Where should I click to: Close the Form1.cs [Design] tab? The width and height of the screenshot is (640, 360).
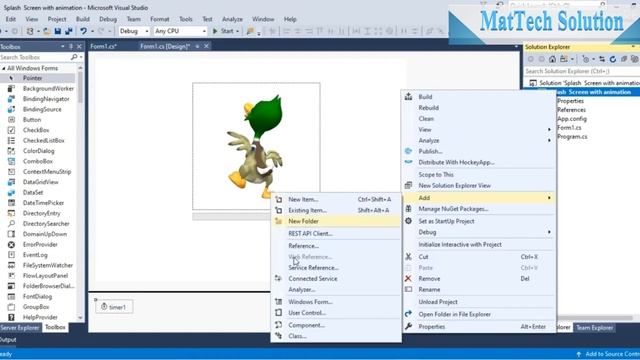click(x=207, y=46)
